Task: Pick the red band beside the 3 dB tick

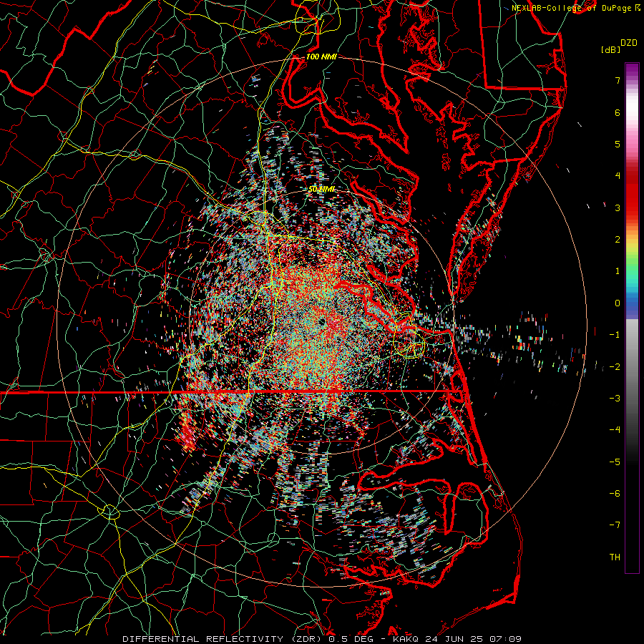Action: coord(632,208)
